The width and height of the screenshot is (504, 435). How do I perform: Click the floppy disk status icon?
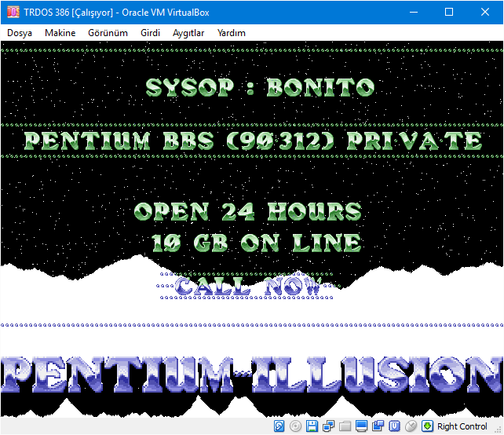point(312,426)
